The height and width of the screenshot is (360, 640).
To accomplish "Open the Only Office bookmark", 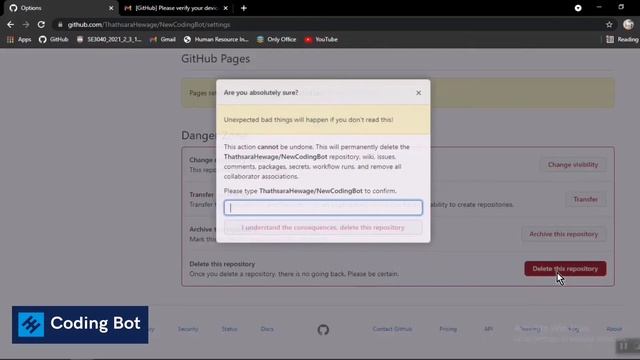I will [x=276, y=40].
